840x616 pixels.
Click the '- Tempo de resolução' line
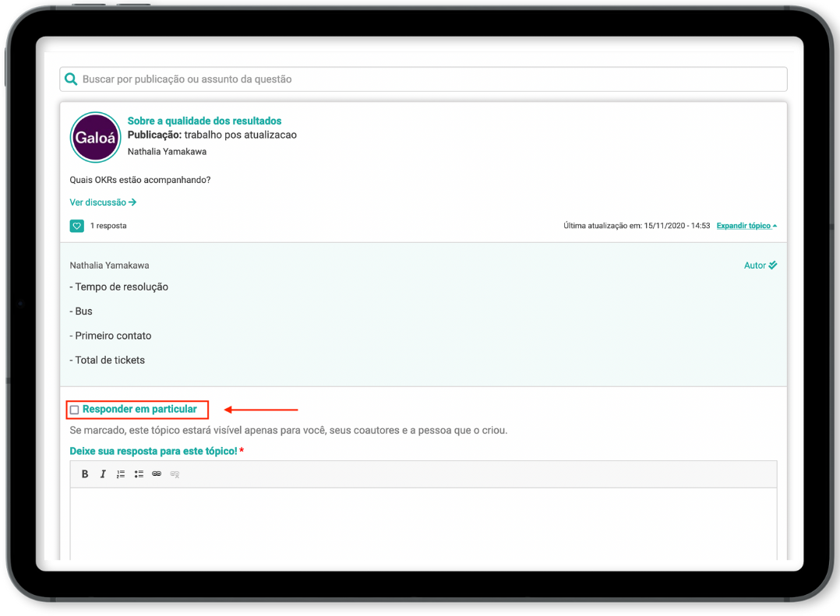click(x=119, y=287)
